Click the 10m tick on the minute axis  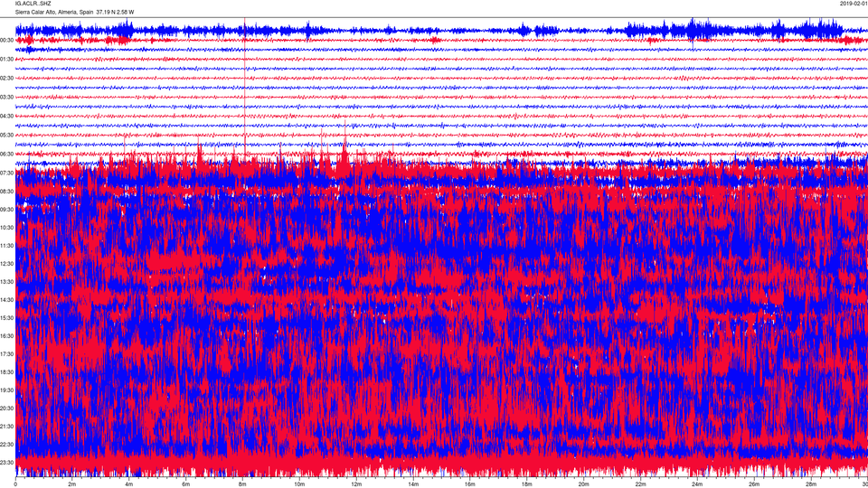(299, 484)
